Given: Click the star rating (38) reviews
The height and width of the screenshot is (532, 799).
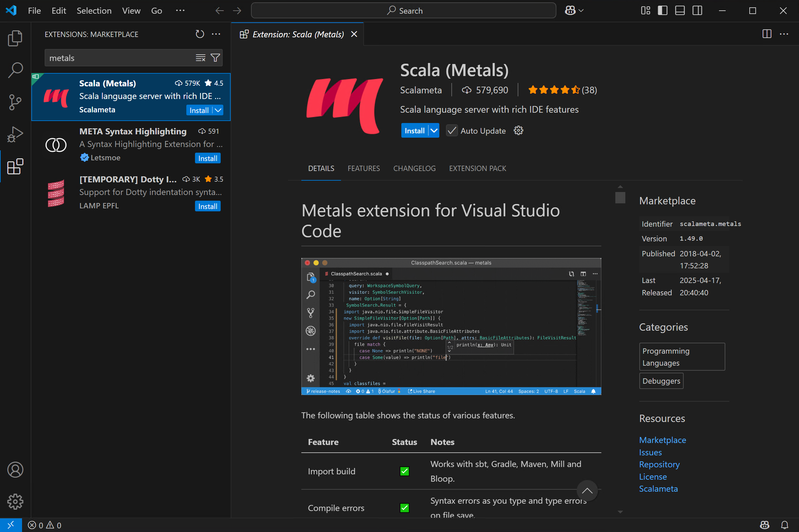Looking at the screenshot, I should point(562,90).
